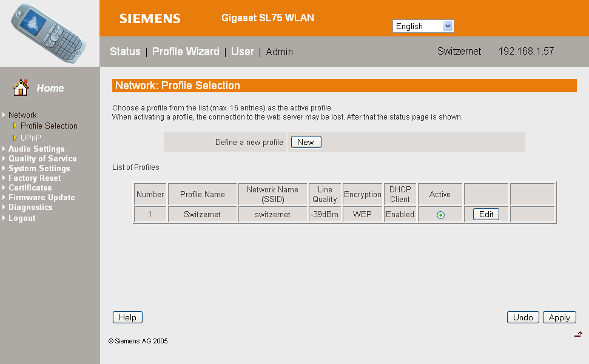Select the Active radio button for Switzernet

pyautogui.click(x=440, y=215)
